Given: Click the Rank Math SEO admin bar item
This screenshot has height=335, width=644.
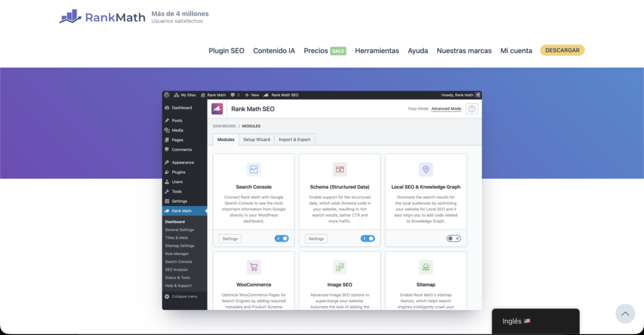Looking at the screenshot, I should (x=281, y=95).
